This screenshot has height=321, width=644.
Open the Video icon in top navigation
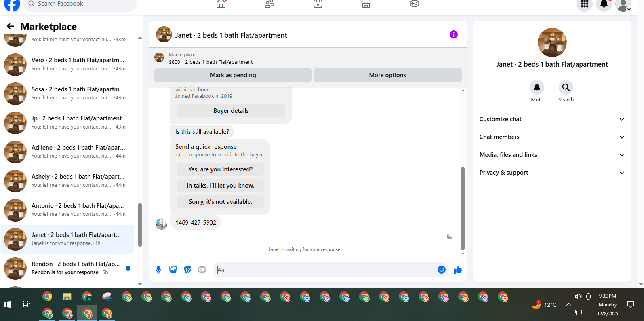point(318,4)
